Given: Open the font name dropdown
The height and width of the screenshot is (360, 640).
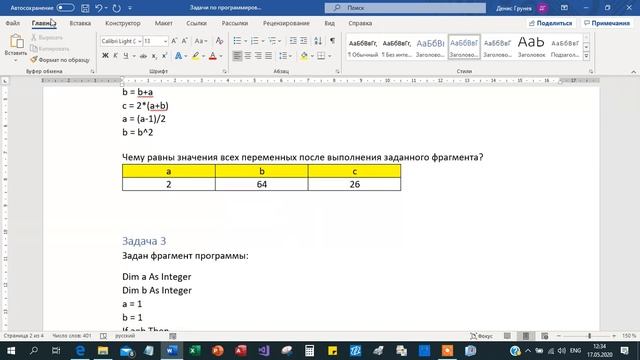Looking at the screenshot, I should pos(139,41).
